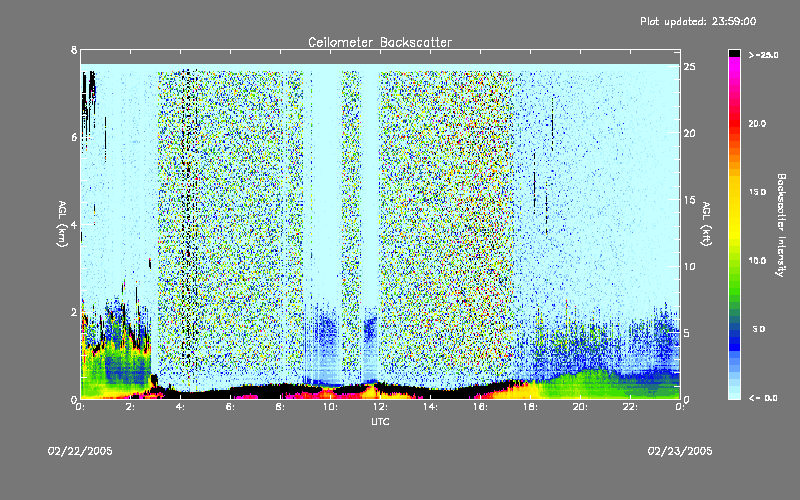The height and width of the screenshot is (500, 800).
Task: Pick the red band of the colorbar
Action: click(x=734, y=124)
